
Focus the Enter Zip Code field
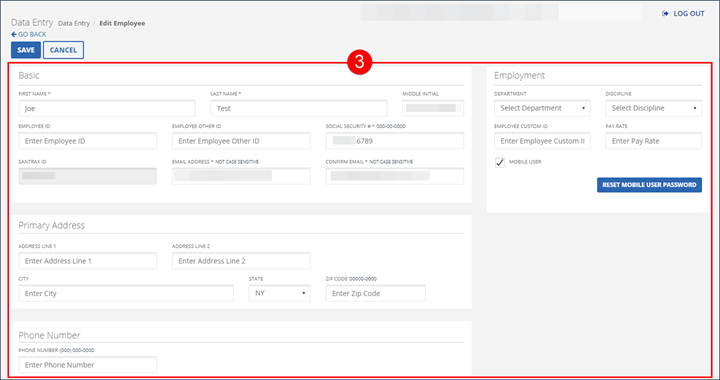pos(376,293)
